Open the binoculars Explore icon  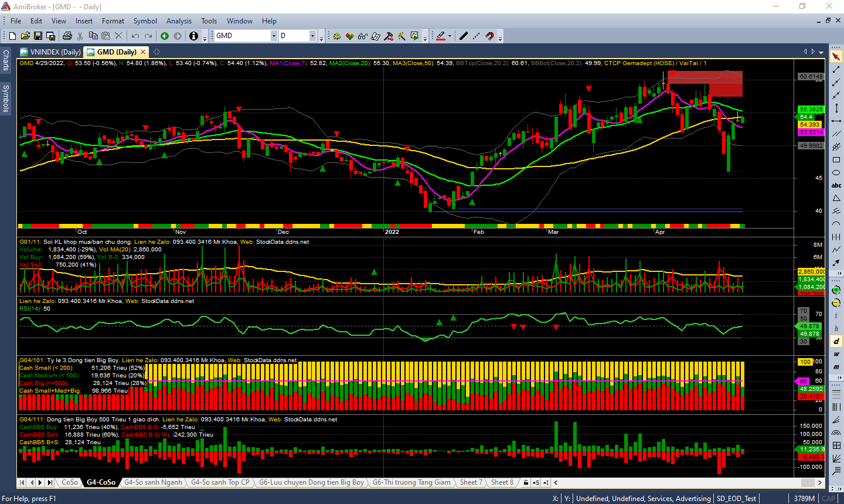click(x=362, y=36)
